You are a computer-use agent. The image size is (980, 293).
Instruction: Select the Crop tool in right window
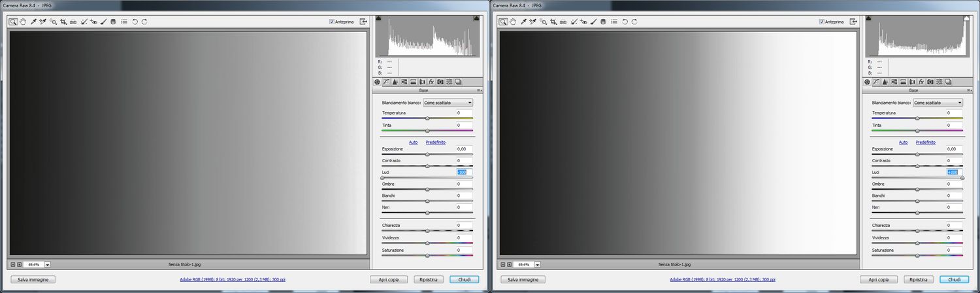[553, 22]
